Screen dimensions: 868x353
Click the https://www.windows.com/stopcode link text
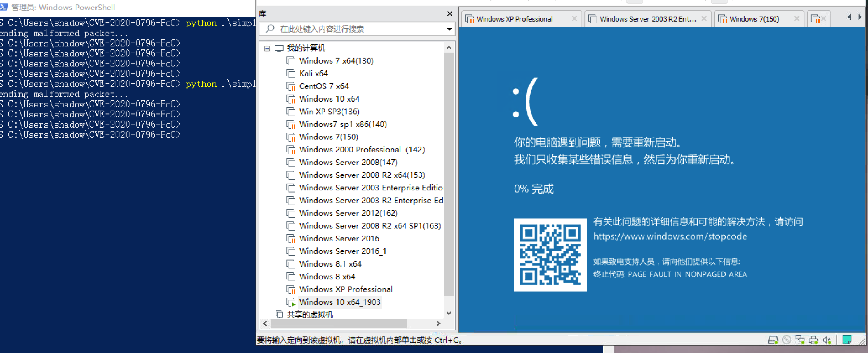coord(670,236)
